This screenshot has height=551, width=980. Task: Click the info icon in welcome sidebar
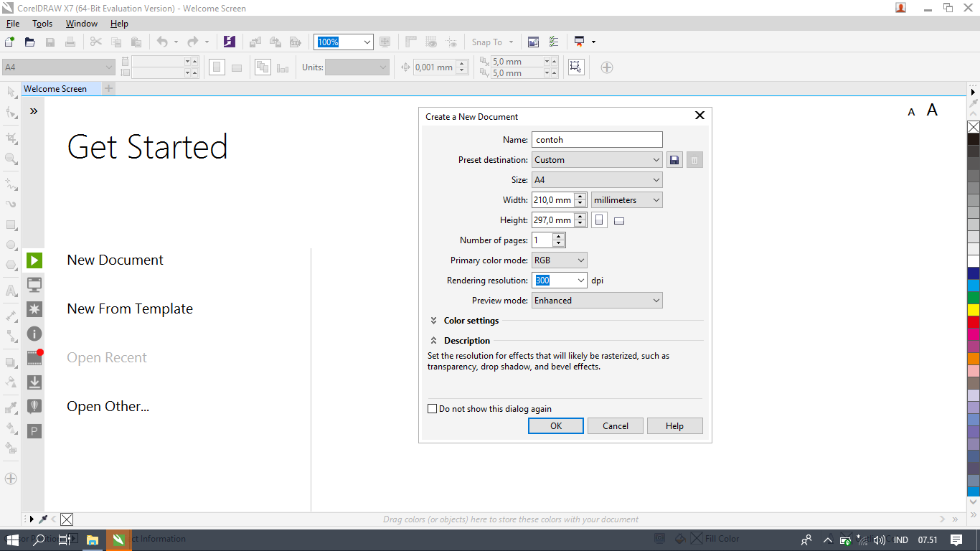tap(34, 334)
